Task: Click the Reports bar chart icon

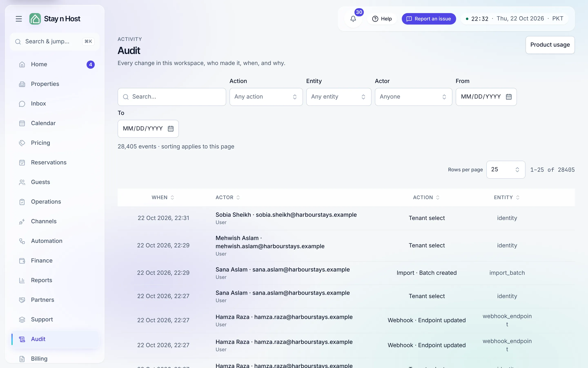Action: click(x=22, y=280)
